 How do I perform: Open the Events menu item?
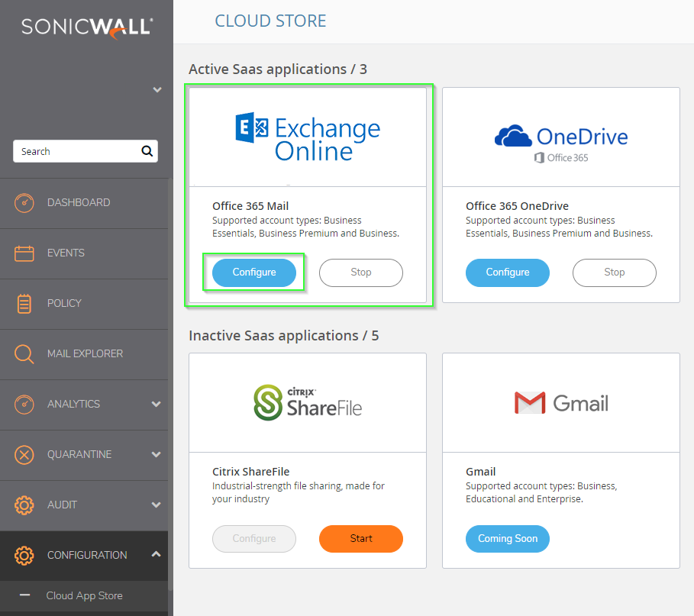pyautogui.click(x=84, y=253)
